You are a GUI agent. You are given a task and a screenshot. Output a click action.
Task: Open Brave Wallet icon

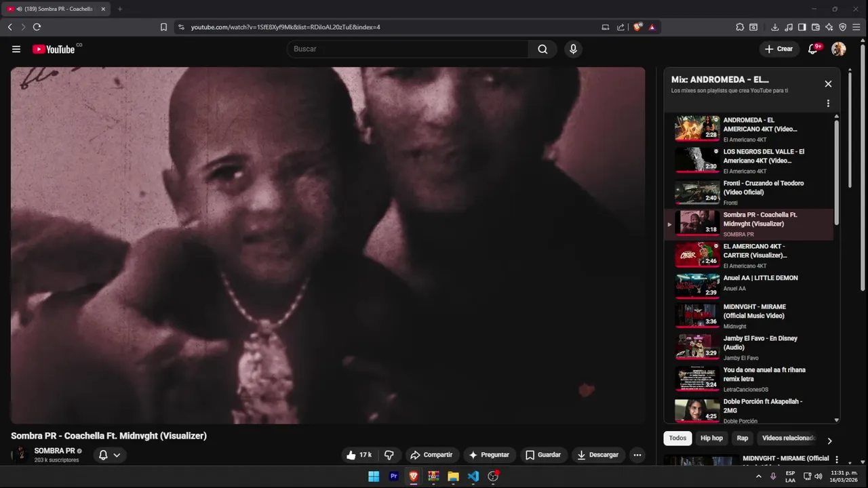816,27
